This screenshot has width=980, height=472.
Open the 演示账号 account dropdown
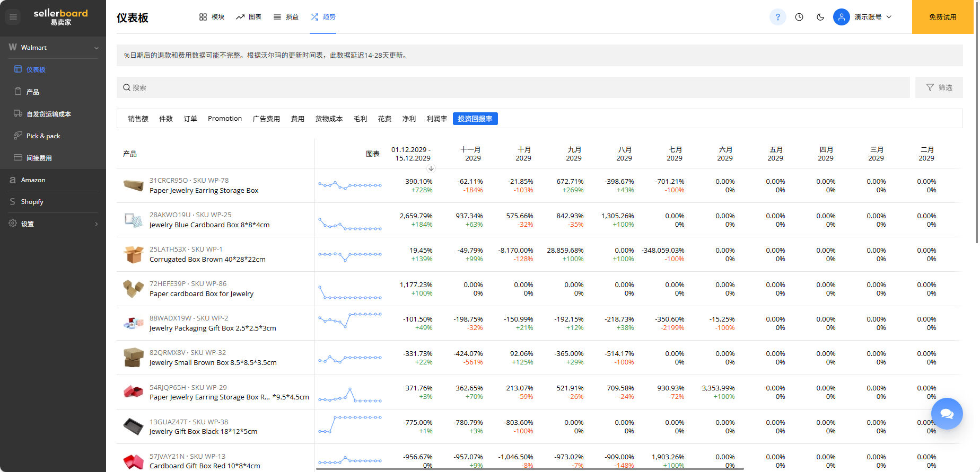[872, 17]
